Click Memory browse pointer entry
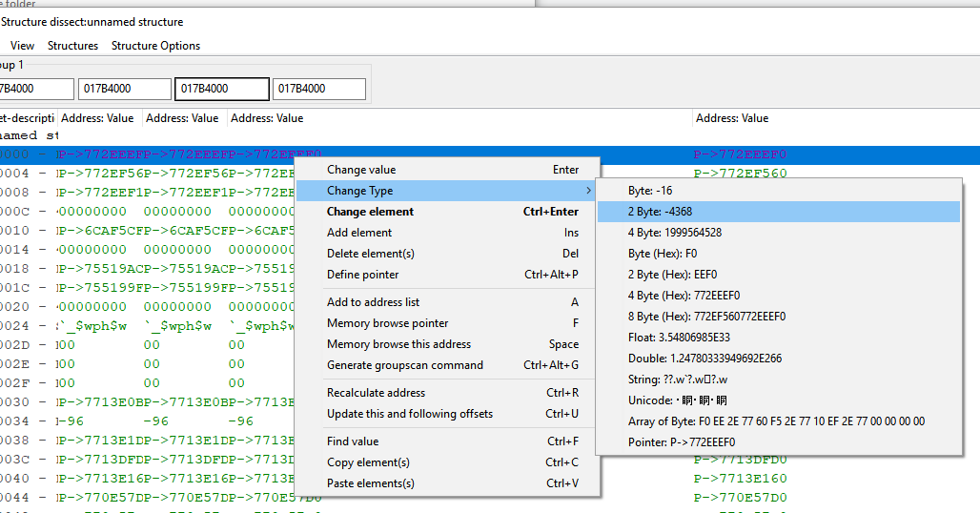Image resolution: width=980 pixels, height=513 pixels. point(387,323)
